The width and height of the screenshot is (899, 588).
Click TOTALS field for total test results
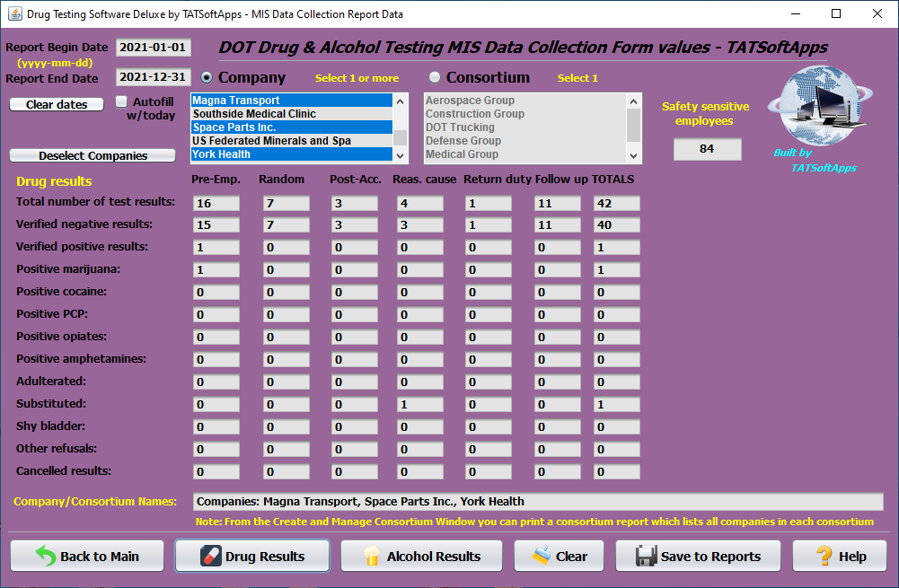coord(616,203)
